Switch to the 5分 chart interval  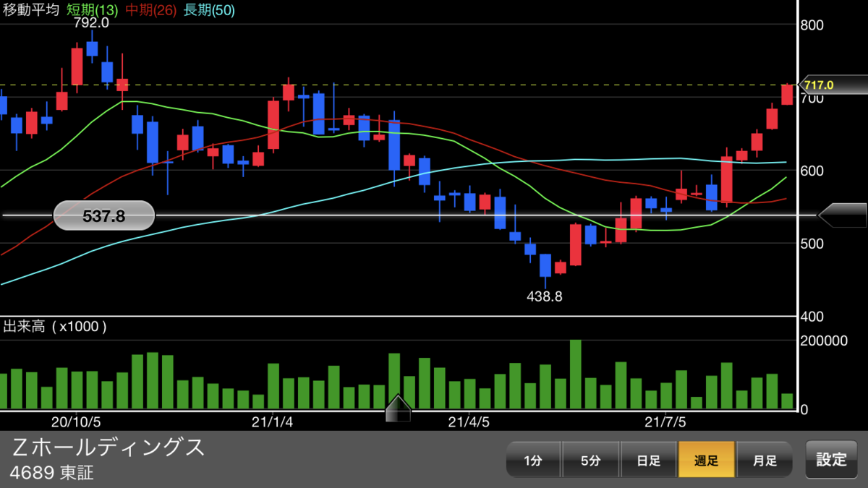point(591,460)
